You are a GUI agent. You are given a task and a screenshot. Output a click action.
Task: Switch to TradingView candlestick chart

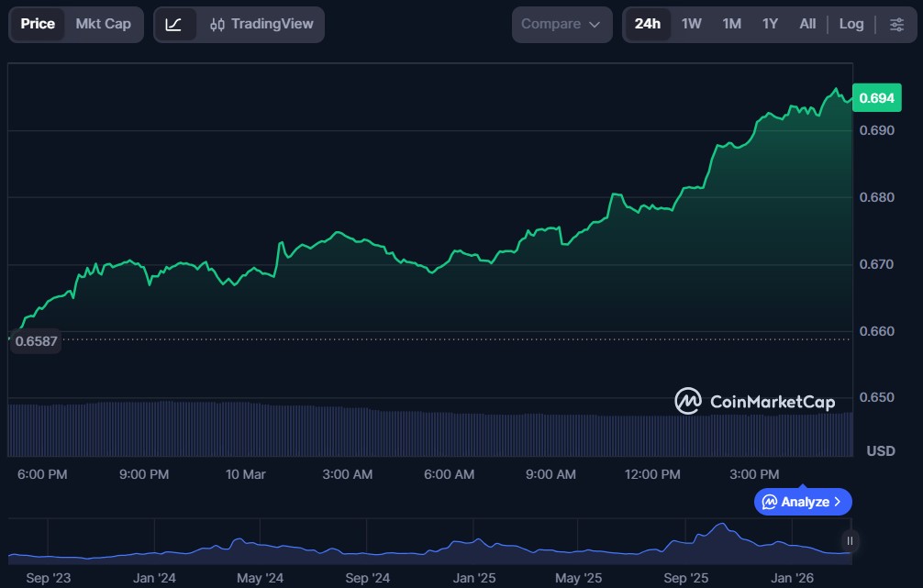261,25
